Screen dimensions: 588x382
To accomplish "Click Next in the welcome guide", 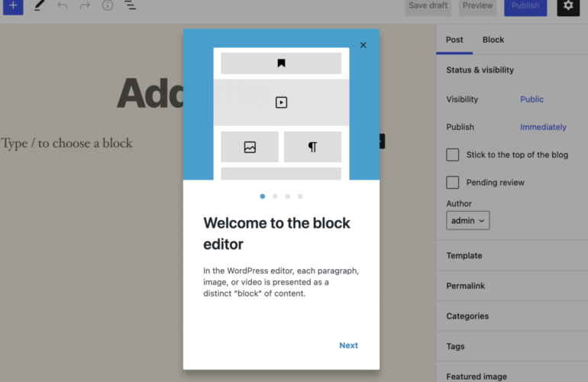I will tap(348, 345).
